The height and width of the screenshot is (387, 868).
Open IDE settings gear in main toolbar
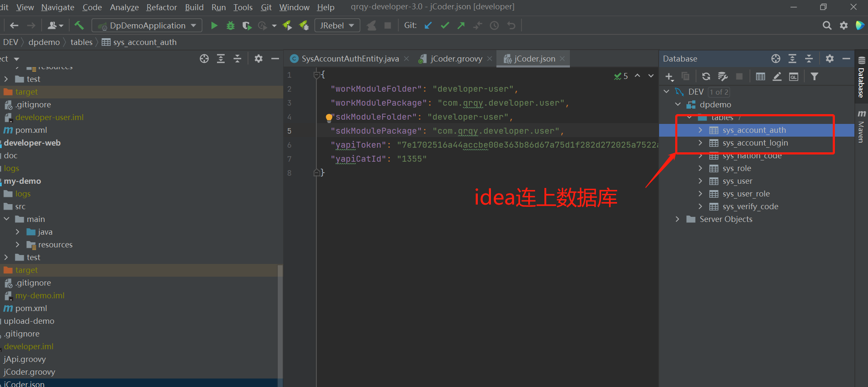point(844,25)
